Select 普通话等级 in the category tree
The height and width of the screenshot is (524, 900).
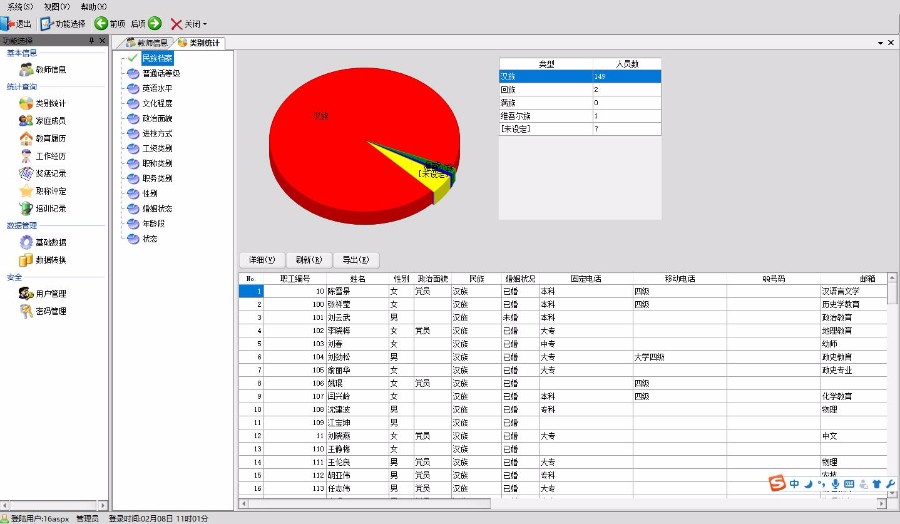coord(161,73)
